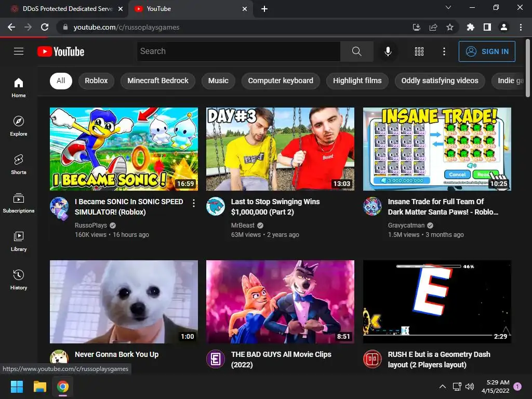Viewport: 532px width, 399px height.
Task: Open channel avatar beside Never Gonna Bork You Up
Action: (x=59, y=359)
